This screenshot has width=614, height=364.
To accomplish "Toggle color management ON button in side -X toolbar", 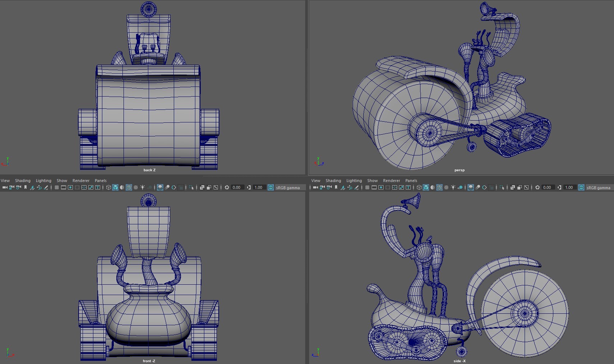I will (x=581, y=187).
